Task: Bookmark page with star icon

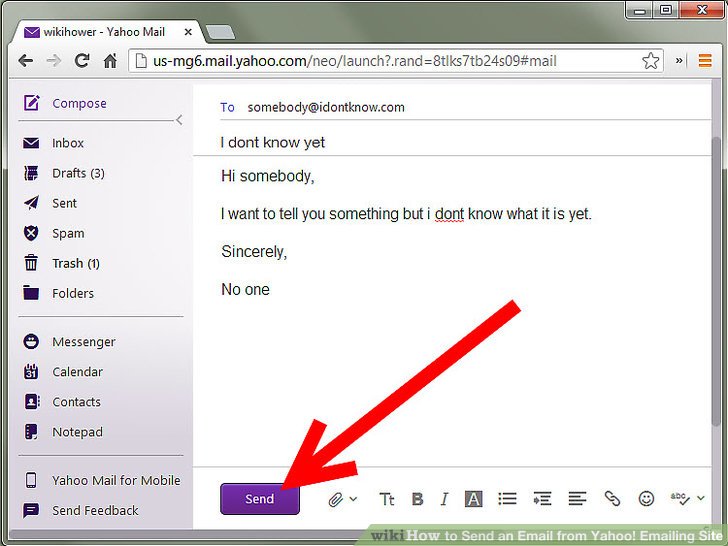Action: point(650,61)
